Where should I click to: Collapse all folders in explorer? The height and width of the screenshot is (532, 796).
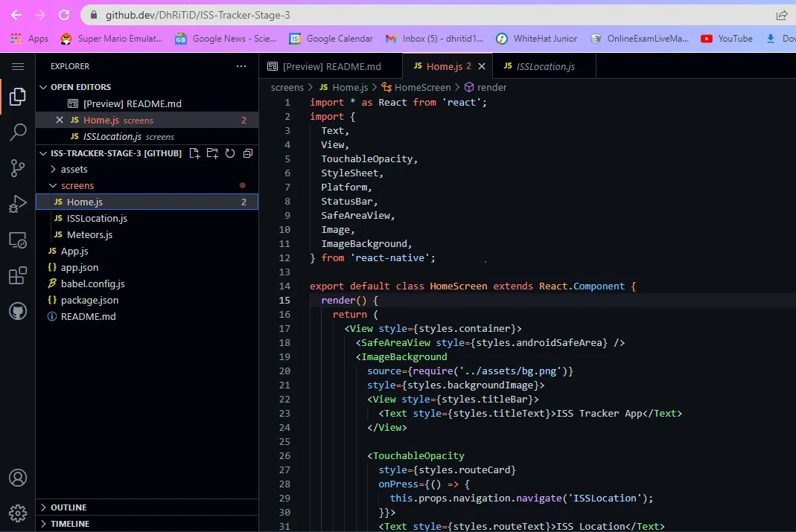click(x=248, y=153)
